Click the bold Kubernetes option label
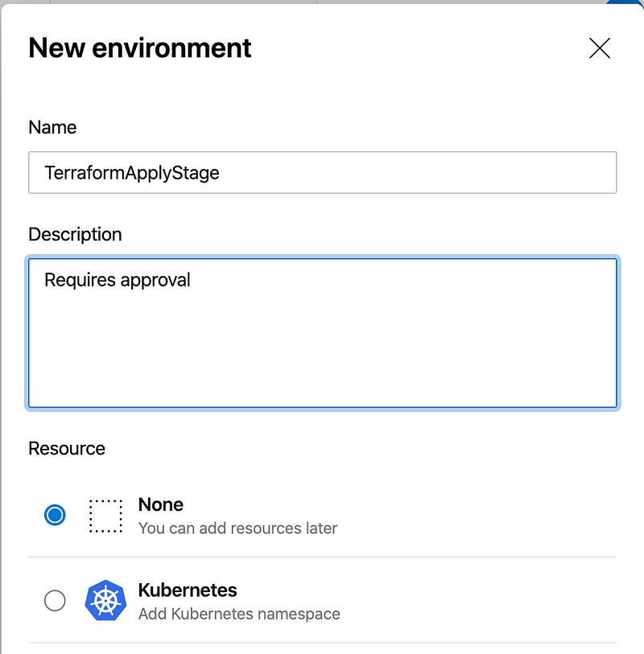The image size is (644, 654). [x=188, y=590]
